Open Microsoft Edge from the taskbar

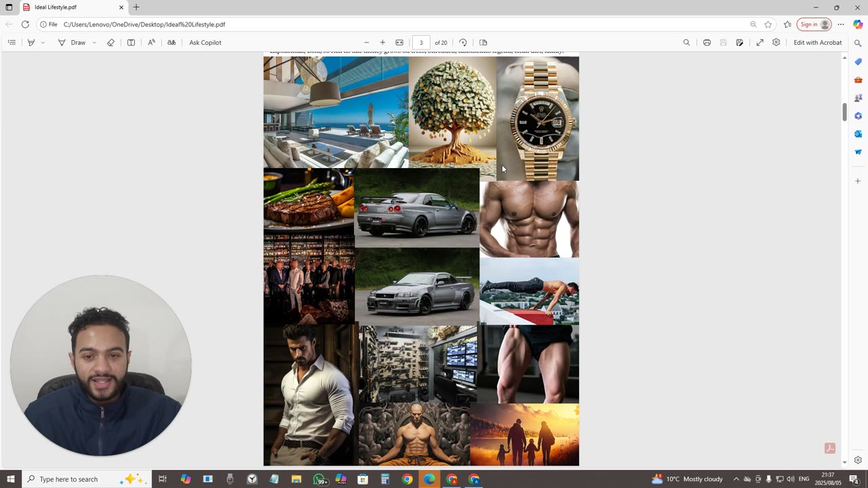429,479
